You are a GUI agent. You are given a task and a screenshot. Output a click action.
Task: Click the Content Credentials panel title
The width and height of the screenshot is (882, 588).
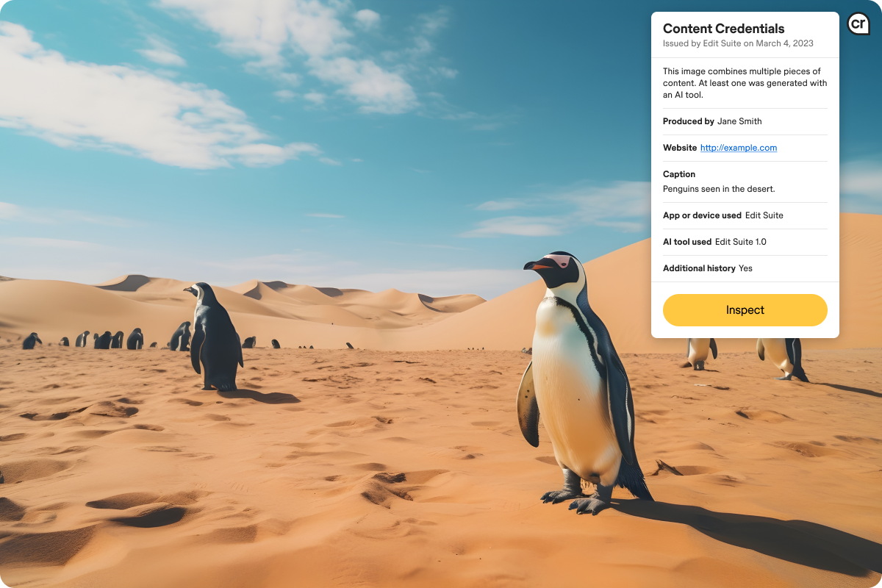(x=723, y=29)
